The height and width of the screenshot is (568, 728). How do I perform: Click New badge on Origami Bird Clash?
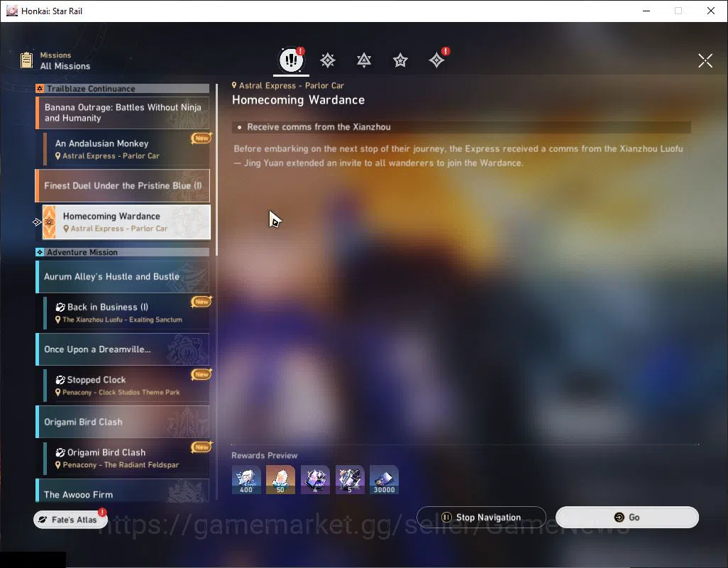click(202, 447)
